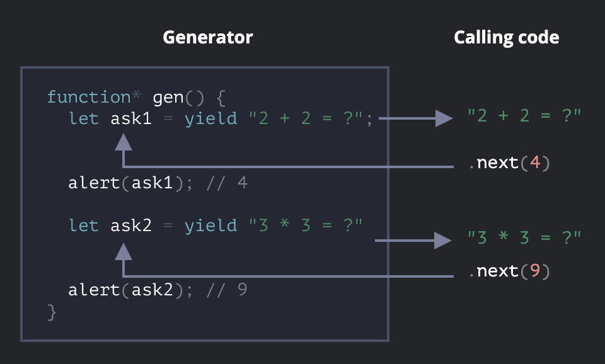Screen dimensions: 605x364
Task: Select the "Calling code" heading
Action: [x=506, y=37]
